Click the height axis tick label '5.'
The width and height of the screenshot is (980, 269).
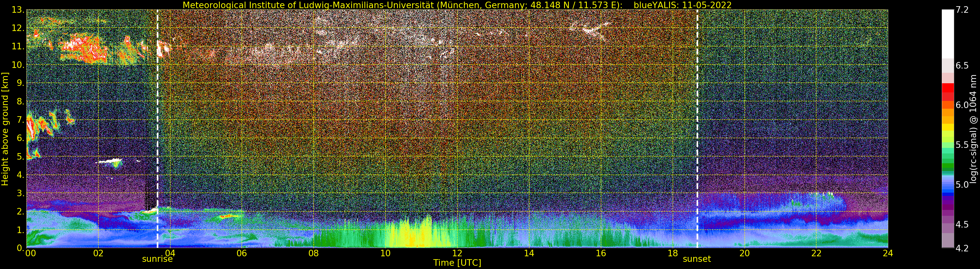tap(21, 156)
